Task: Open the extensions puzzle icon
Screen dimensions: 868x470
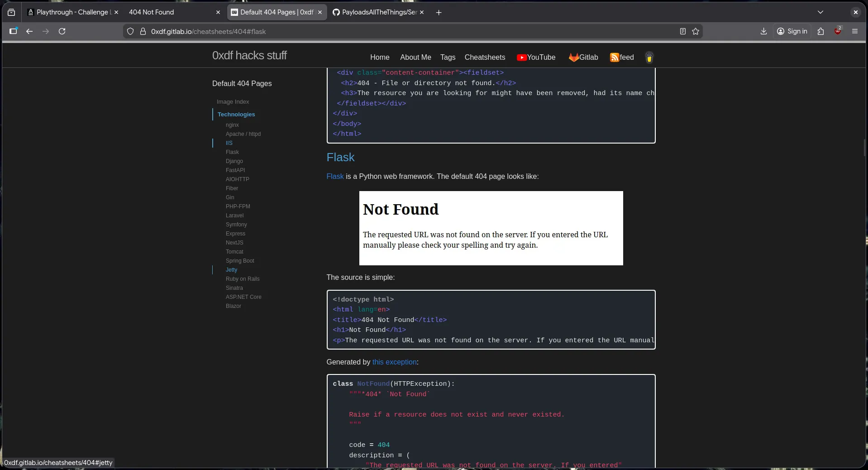Action: tap(821, 31)
